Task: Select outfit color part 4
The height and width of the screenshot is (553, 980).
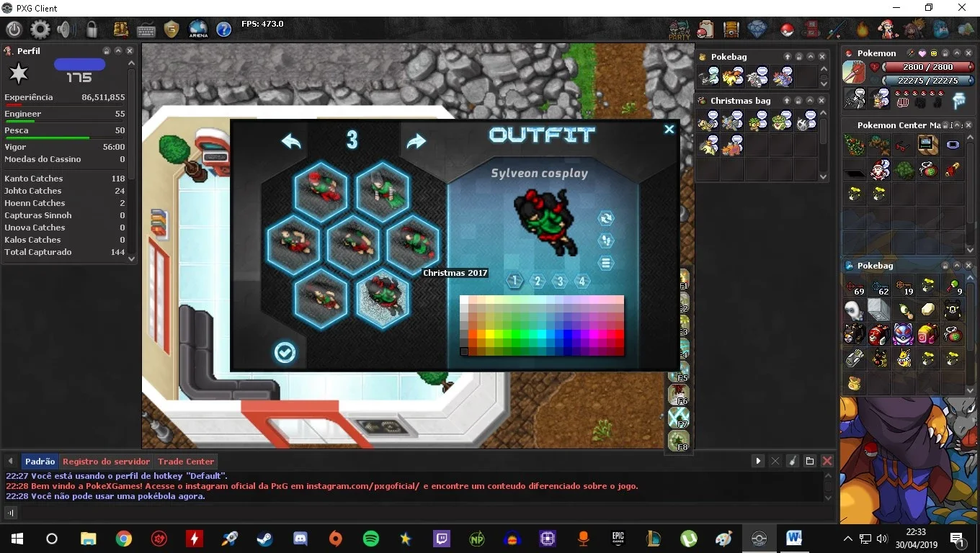Action: pos(582,281)
